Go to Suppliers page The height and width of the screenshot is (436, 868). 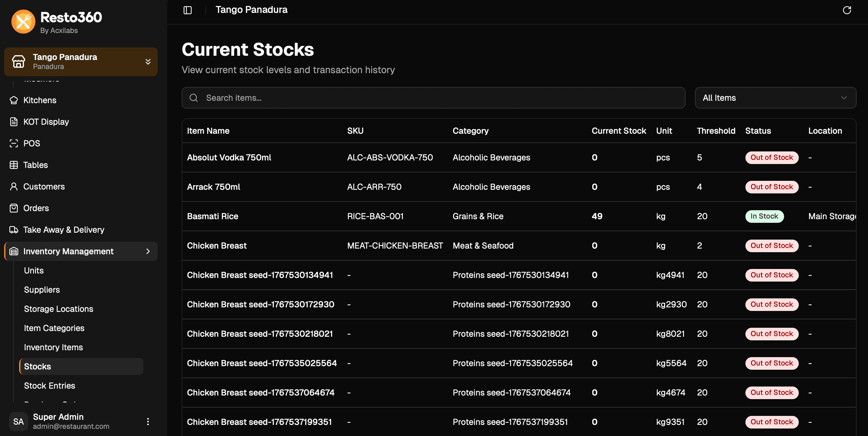[41, 289]
